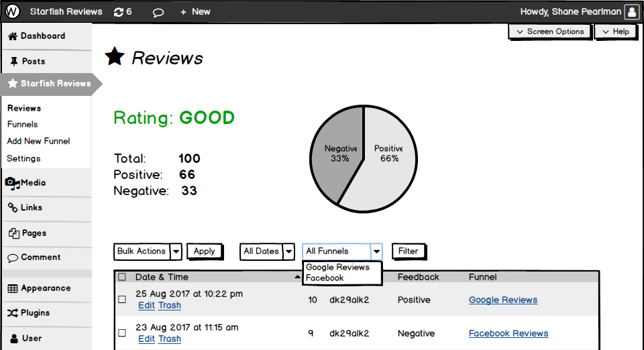This screenshot has height=350, width=644.
Task: Click the Dashboard home icon
Action: [13, 36]
